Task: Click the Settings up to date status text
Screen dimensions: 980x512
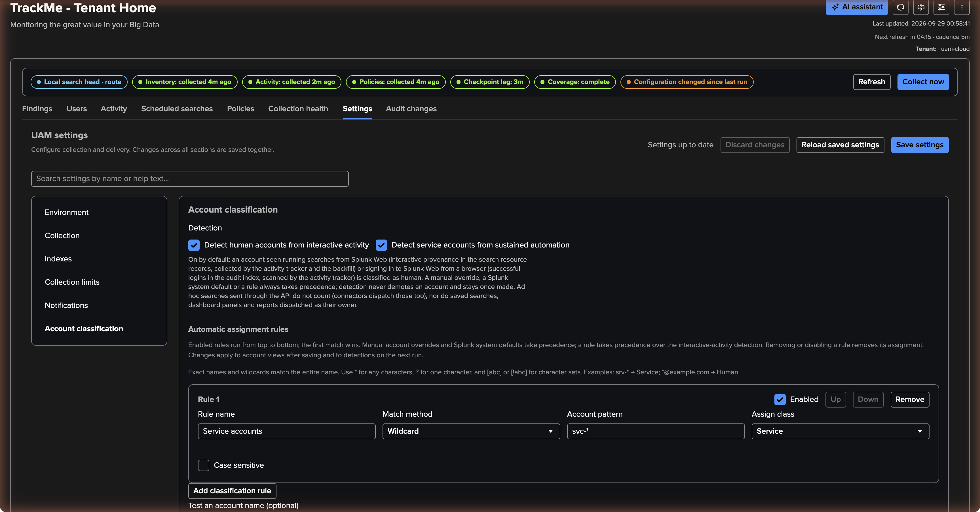Action: (680, 145)
